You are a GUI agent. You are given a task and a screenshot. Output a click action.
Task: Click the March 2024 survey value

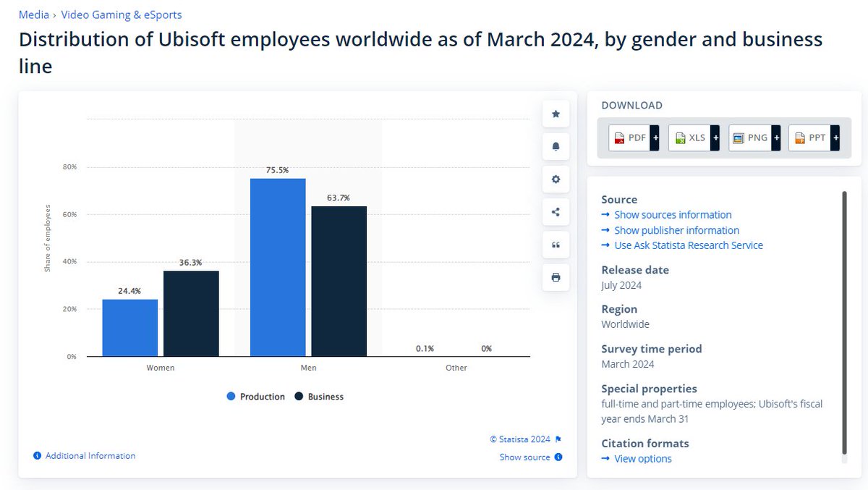click(x=628, y=364)
